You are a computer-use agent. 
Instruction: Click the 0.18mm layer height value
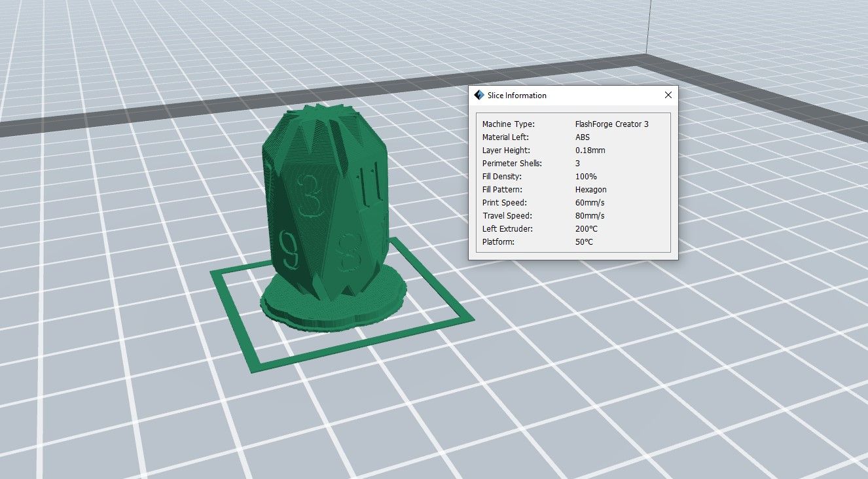click(590, 151)
